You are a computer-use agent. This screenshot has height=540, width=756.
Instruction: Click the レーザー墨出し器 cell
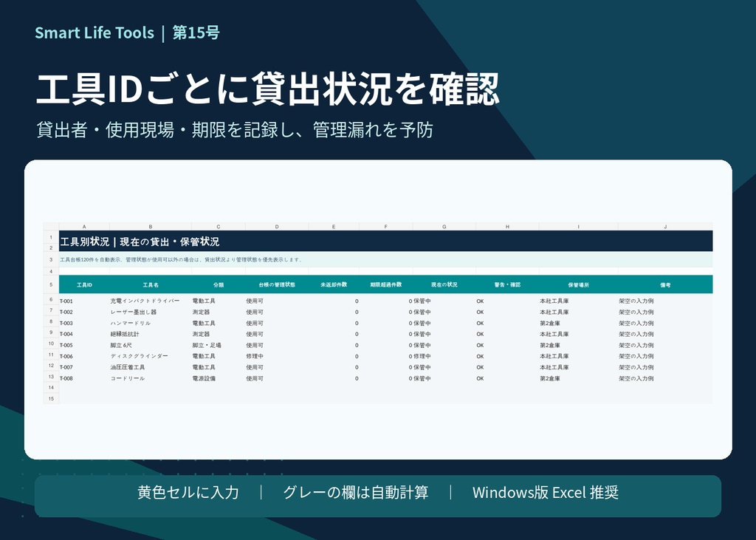click(151, 312)
